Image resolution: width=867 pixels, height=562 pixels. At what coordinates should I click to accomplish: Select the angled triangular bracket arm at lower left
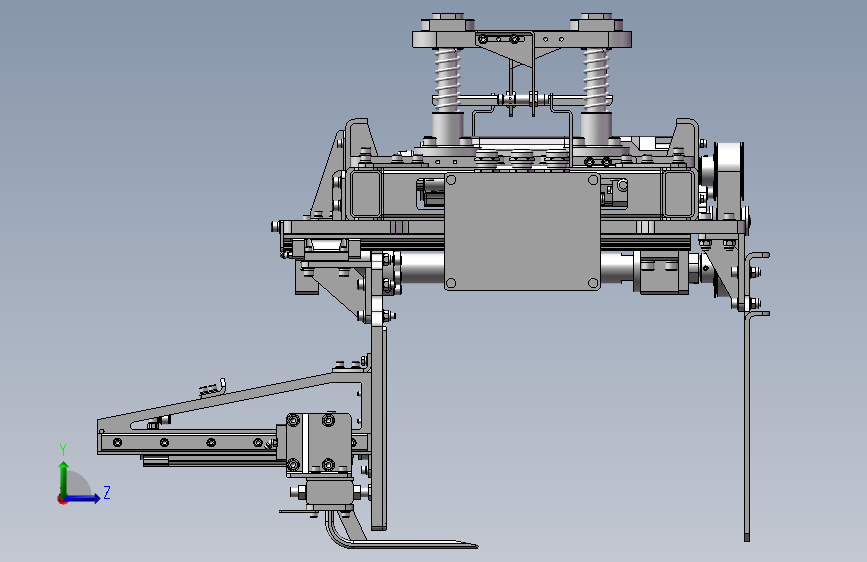[x=232, y=401]
